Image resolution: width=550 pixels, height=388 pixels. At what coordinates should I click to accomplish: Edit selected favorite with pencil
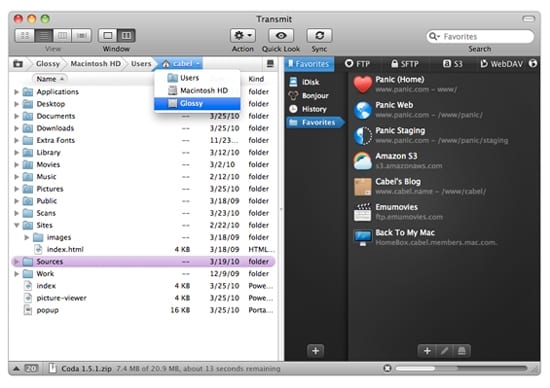[x=444, y=351]
